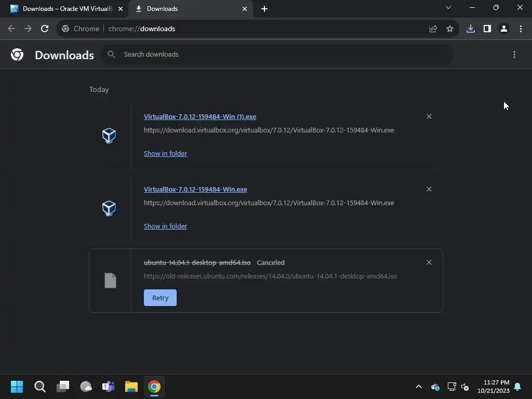This screenshot has width=532, height=399.
Task: Click the Canceled status label
Action: tap(271, 262)
